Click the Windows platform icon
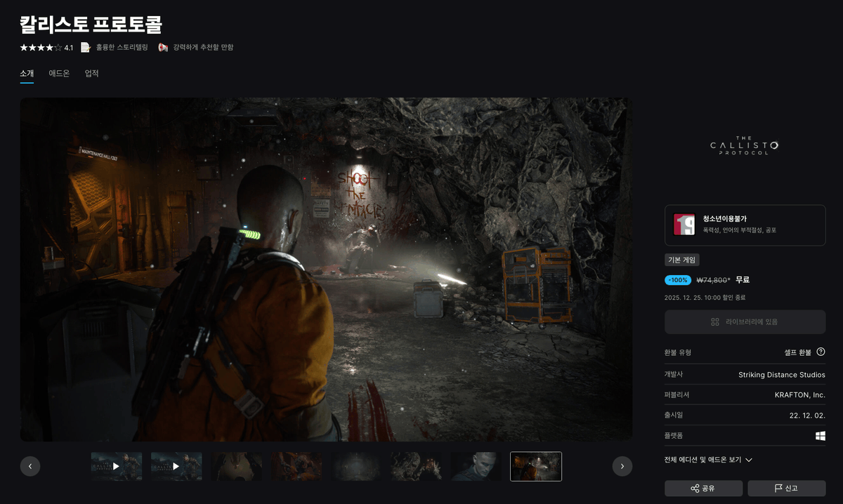The width and height of the screenshot is (843, 504). 820,436
